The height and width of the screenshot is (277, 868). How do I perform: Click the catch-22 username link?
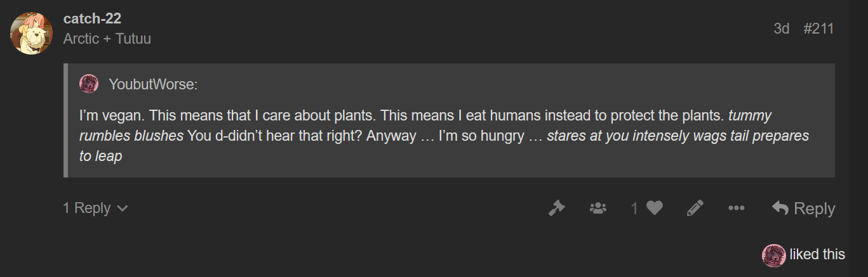(92, 19)
